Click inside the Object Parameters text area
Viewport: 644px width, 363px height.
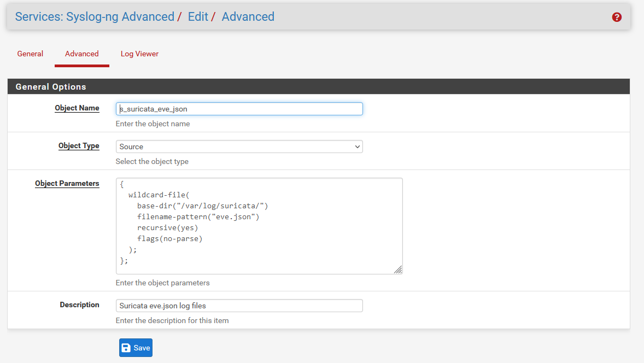click(259, 226)
